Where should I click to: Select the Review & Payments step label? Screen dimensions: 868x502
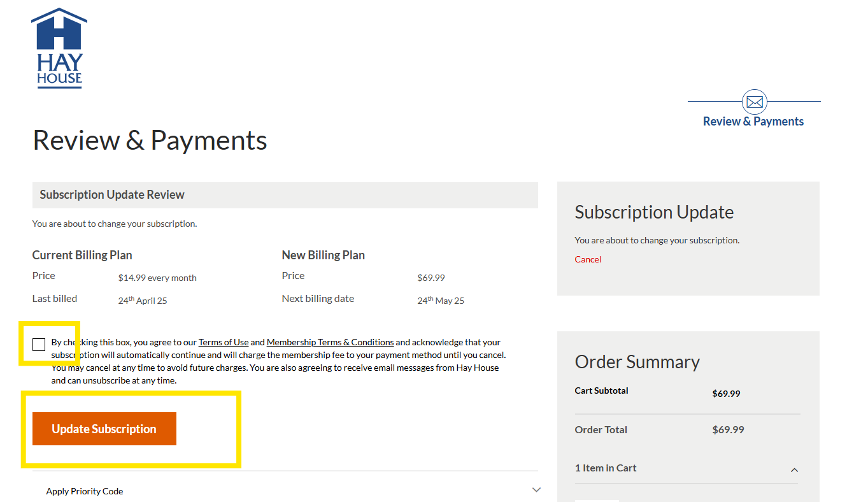(753, 121)
